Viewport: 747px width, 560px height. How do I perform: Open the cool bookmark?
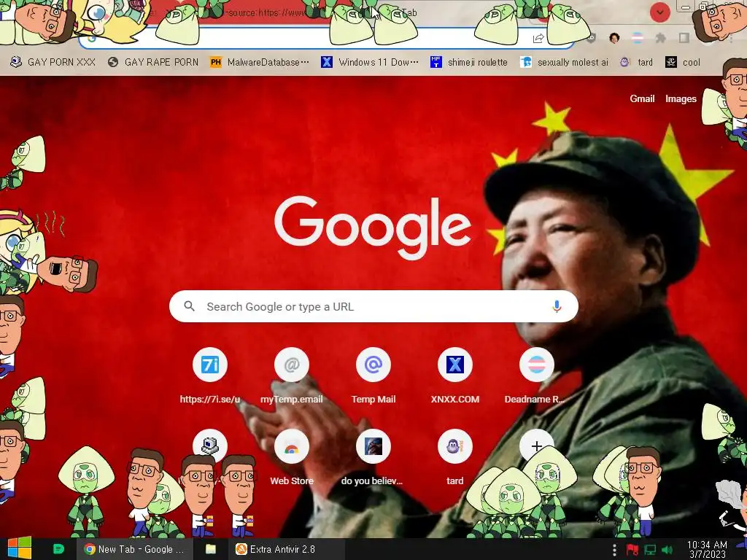coord(683,62)
